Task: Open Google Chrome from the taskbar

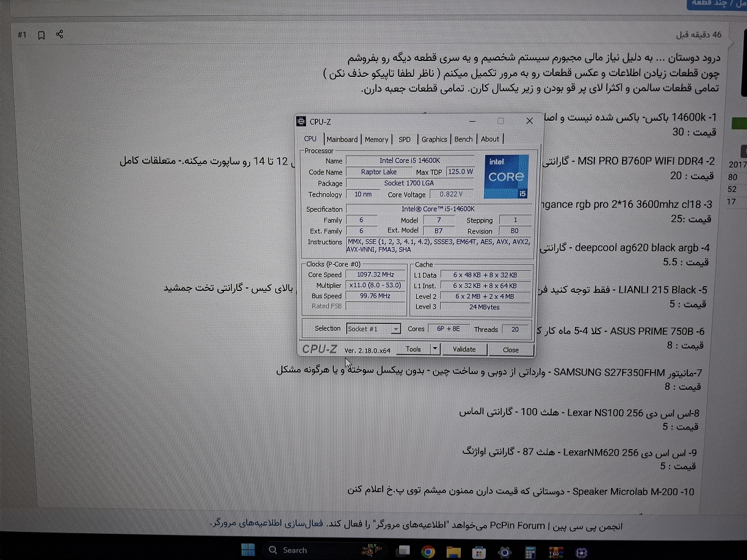Action: pos(428,551)
